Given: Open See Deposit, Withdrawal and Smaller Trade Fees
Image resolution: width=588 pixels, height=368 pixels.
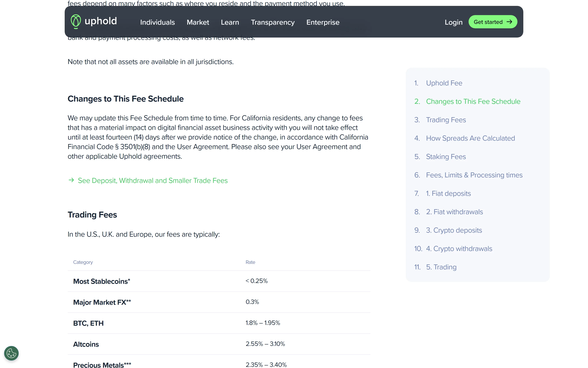Looking at the screenshot, I should pyautogui.click(x=153, y=181).
